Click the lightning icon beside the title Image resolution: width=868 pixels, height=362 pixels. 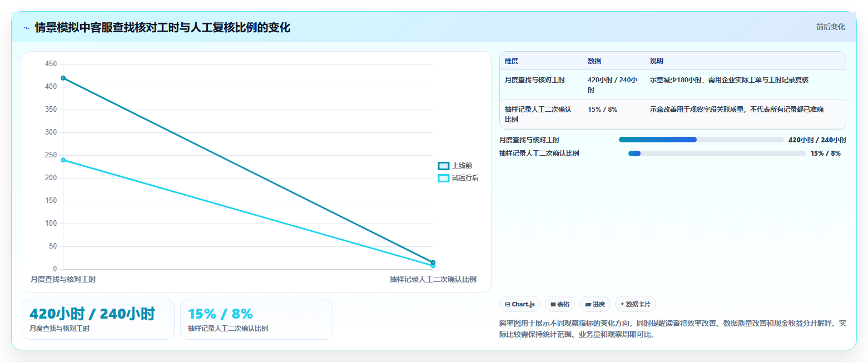26,28
